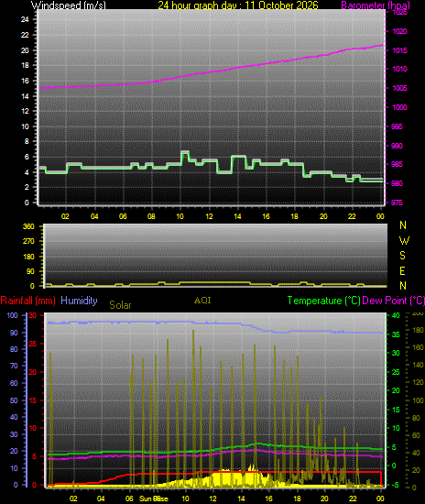Click the '22' hour label under the bottom graph
The height and width of the screenshot is (504, 425).
click(x=353, y=499)
